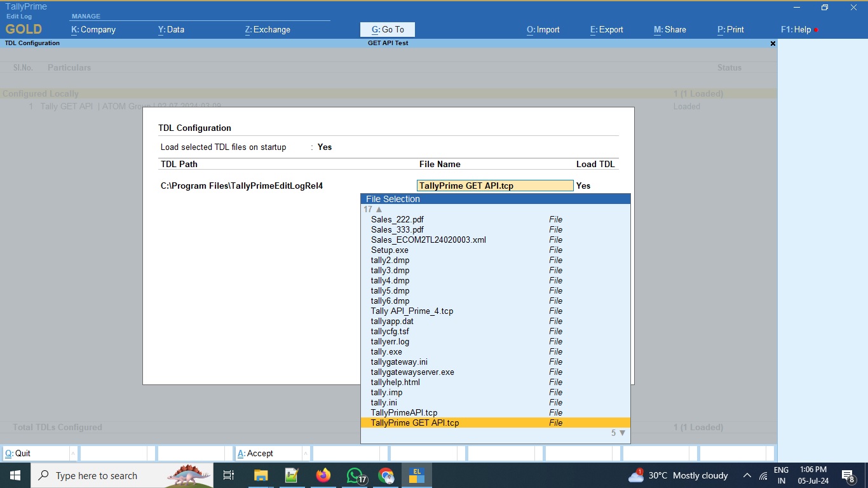Select Setup.exe from the file list

[496, 250]
